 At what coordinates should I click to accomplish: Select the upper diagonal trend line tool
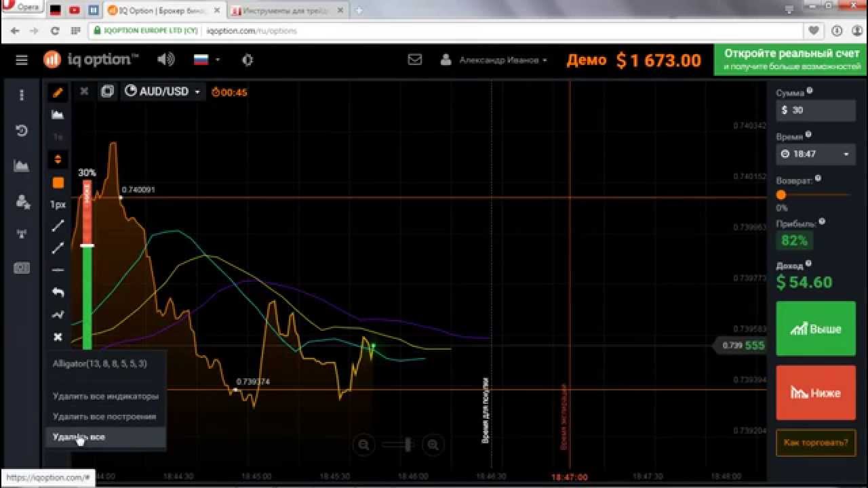(x=58, y=226)
